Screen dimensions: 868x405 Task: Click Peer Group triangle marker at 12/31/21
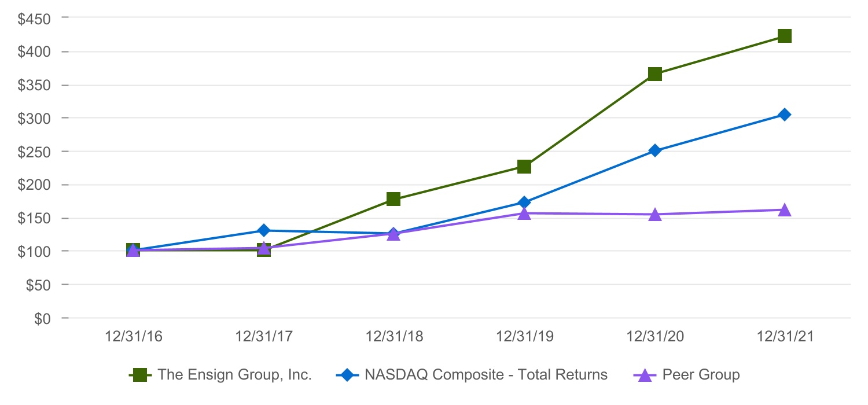(785, 210)
